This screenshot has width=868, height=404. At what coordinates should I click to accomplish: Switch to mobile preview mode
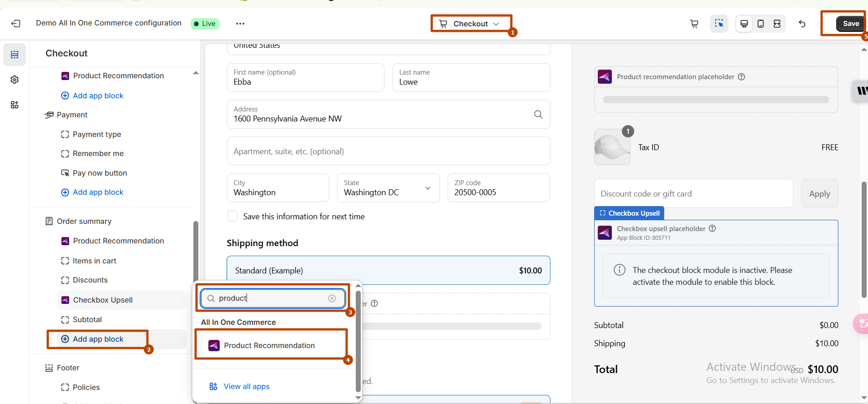tap(761, 24)
